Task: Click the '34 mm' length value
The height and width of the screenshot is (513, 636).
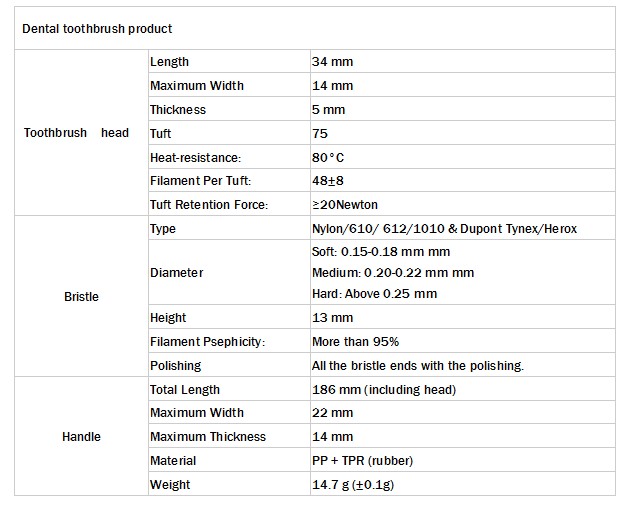Action: (333, 62)
